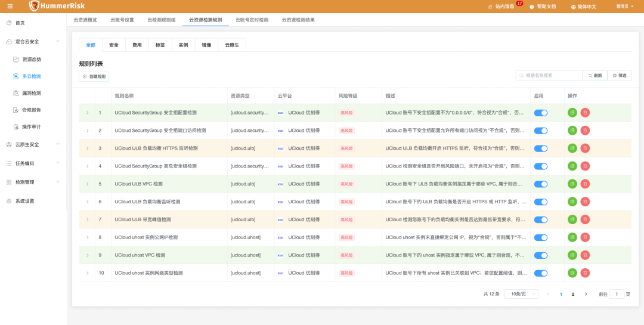
Task: Disable rule 10 实例网络类型检测 toggle
Action: pyautogui.click(x=540, y=273)
